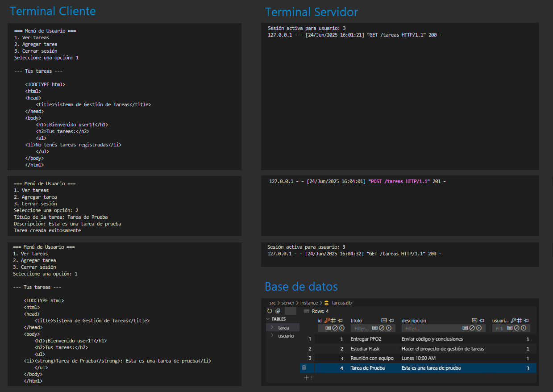Click the clear filters icon beside Rows: 4
This screenshot has height=392, width=553.
pyautogui.click(x=306, y=311)
